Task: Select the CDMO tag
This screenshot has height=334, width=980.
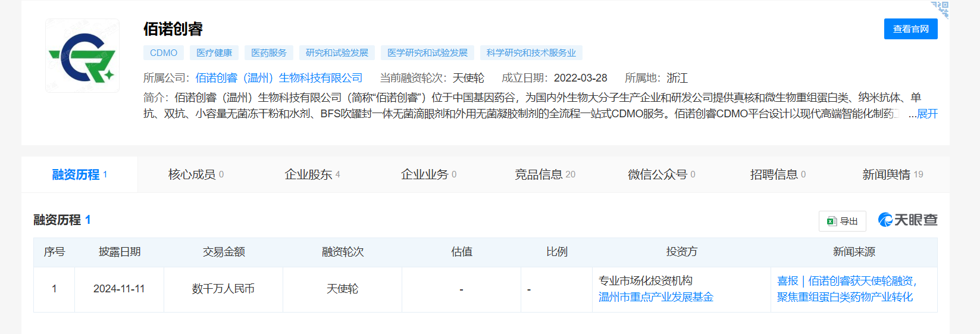Action: tap(164, 53)
